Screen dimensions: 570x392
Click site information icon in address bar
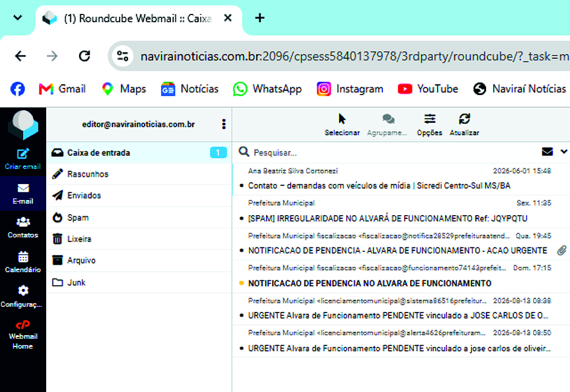(122, 56)
